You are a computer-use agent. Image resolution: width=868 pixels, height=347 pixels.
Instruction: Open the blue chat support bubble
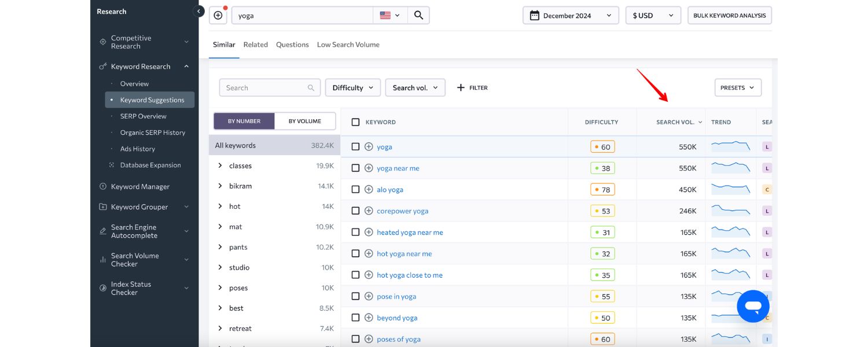pos(753,306)
